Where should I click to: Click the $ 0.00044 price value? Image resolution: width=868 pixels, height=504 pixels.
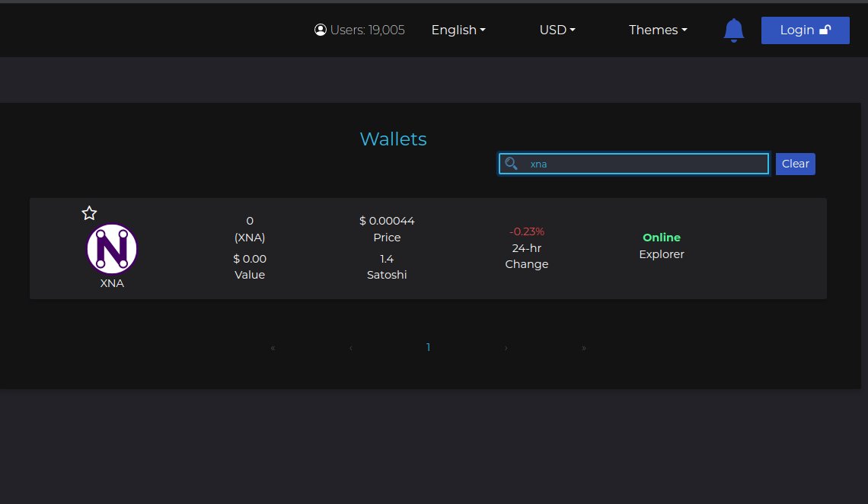[x=387, y=221]
